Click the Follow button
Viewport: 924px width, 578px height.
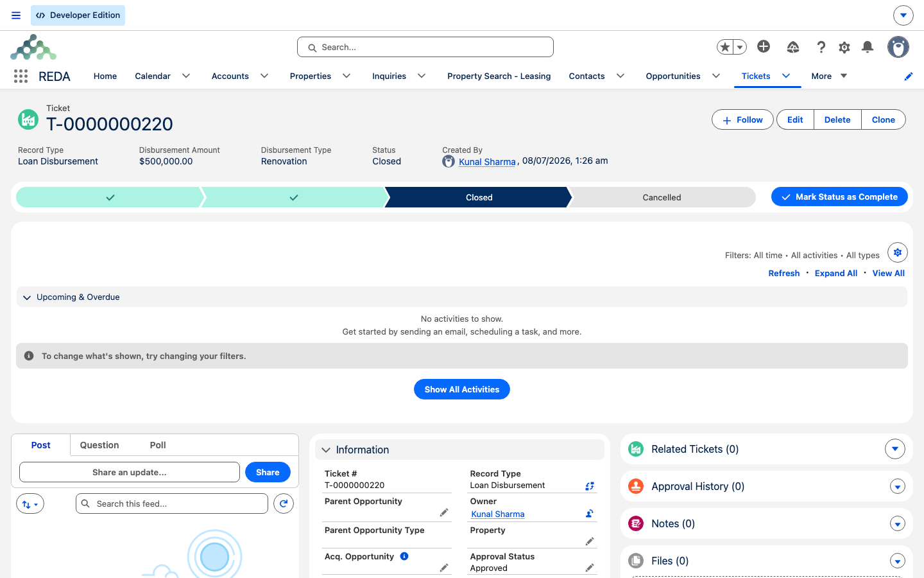(742, 119)
